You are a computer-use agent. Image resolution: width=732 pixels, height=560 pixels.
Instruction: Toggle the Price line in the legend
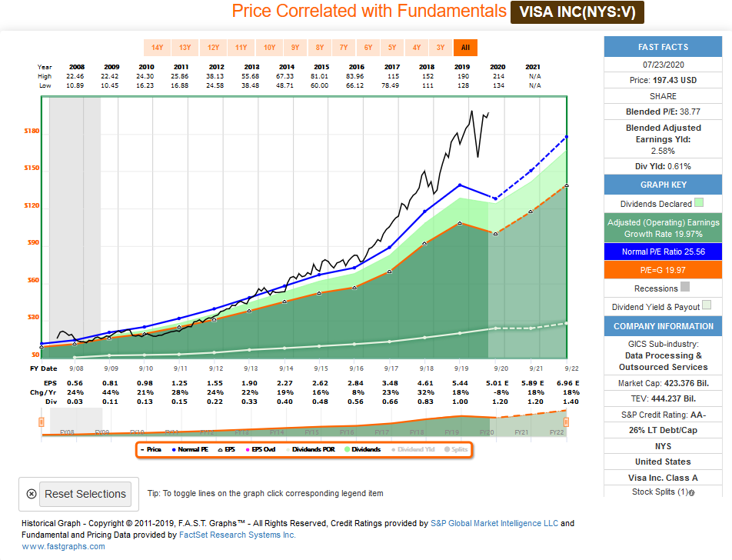point(151,449)
